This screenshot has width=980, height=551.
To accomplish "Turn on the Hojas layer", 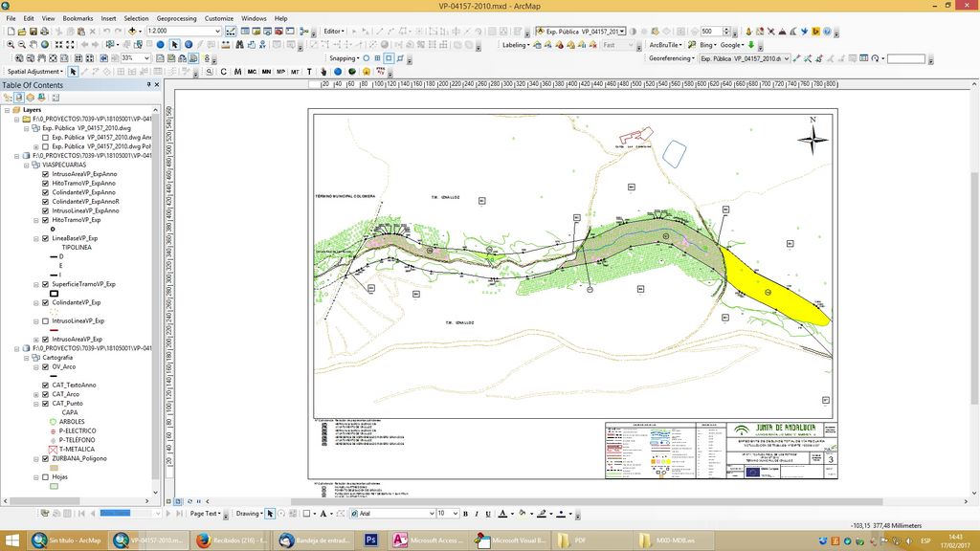I will 45,476.
